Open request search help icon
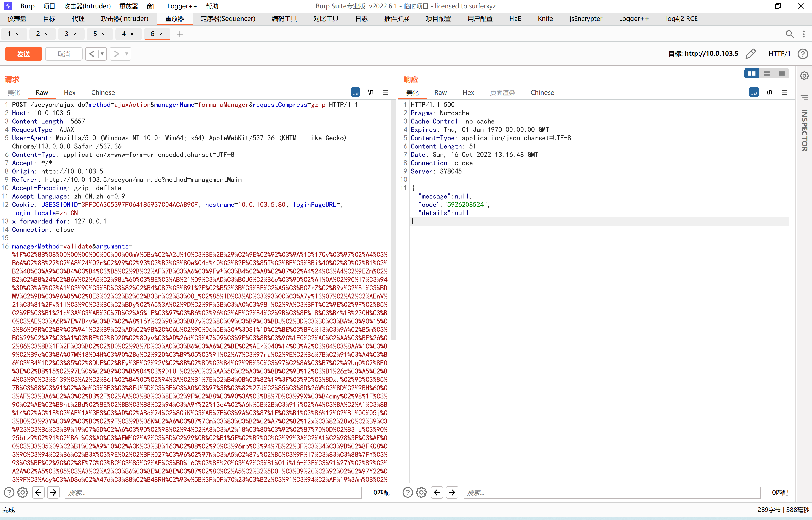Image resolution: width=812 pixels, height=520 pixels. pyautogui.click(x=9, y=492)
